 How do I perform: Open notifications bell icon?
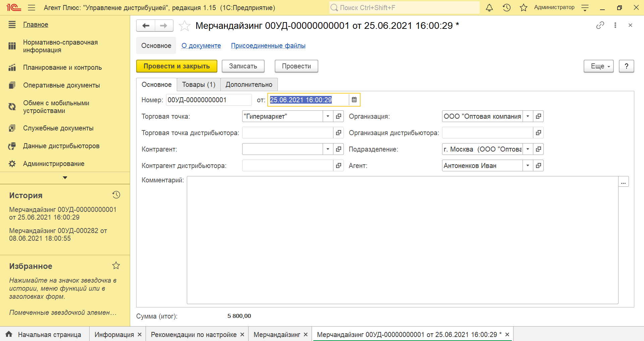click(x=489, y=7)
